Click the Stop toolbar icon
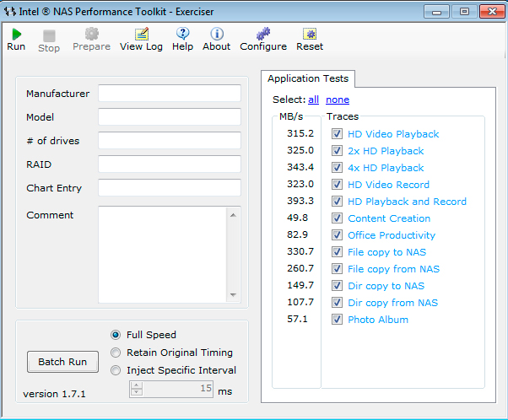The width and height of the screenshot is (508, 420). [x=49, y=35]
